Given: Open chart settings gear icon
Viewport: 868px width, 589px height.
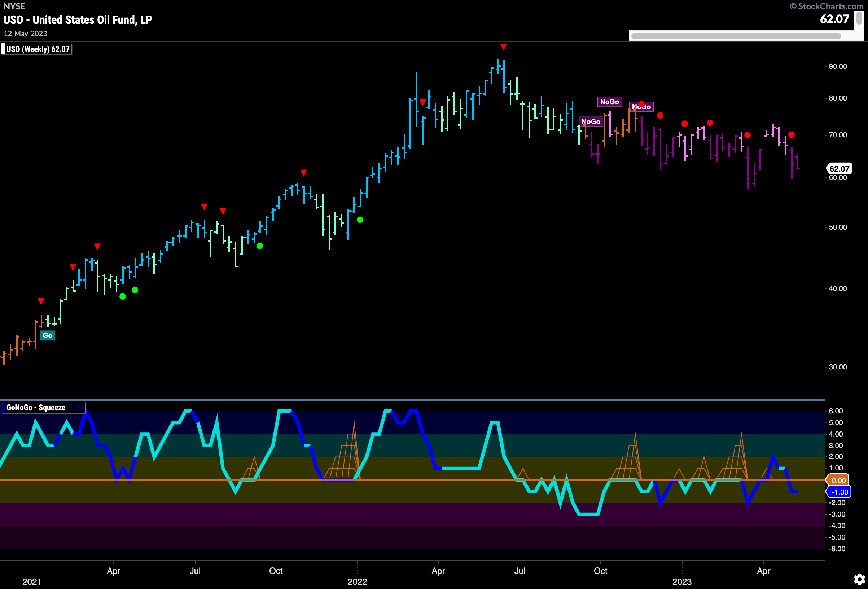Looking at the screenshot, I should [859, 579].
